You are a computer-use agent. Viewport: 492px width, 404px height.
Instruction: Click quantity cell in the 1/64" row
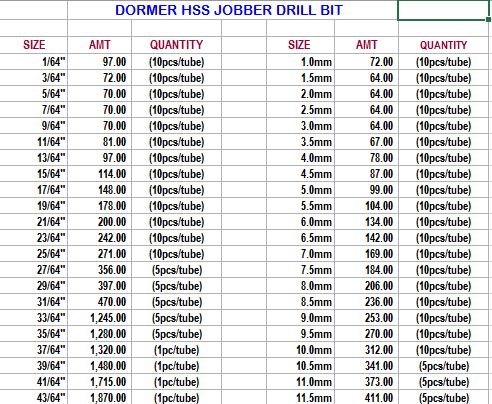[176, 62]
